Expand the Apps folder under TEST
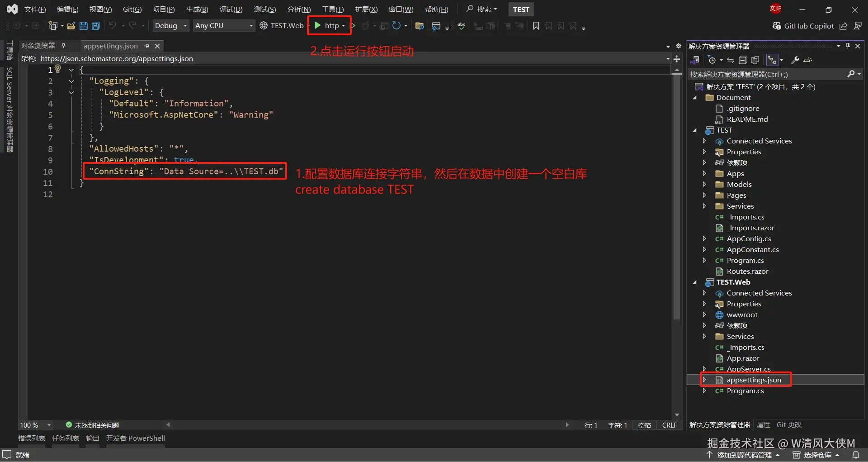The width and height of the screenshot is (868, 462). tap(704, 174)
